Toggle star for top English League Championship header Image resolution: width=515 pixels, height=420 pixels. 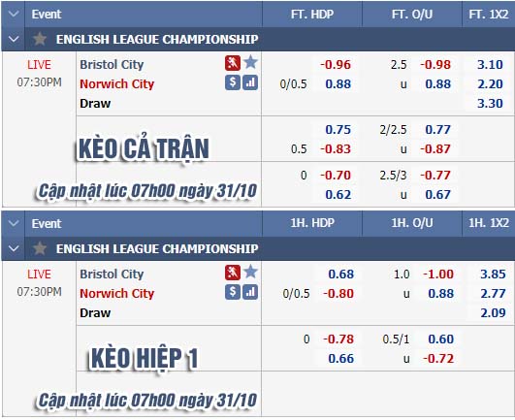(x=40, y=39)
